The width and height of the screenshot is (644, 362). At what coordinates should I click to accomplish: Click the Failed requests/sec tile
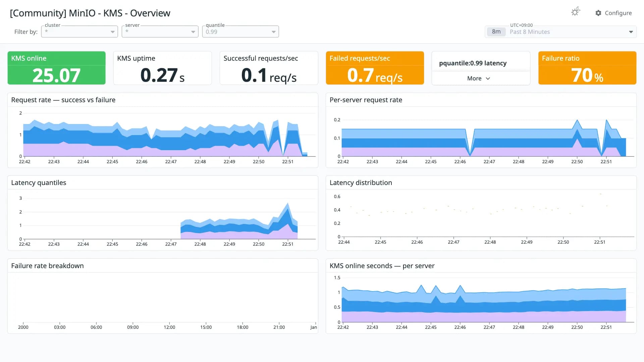coord(375,68)
